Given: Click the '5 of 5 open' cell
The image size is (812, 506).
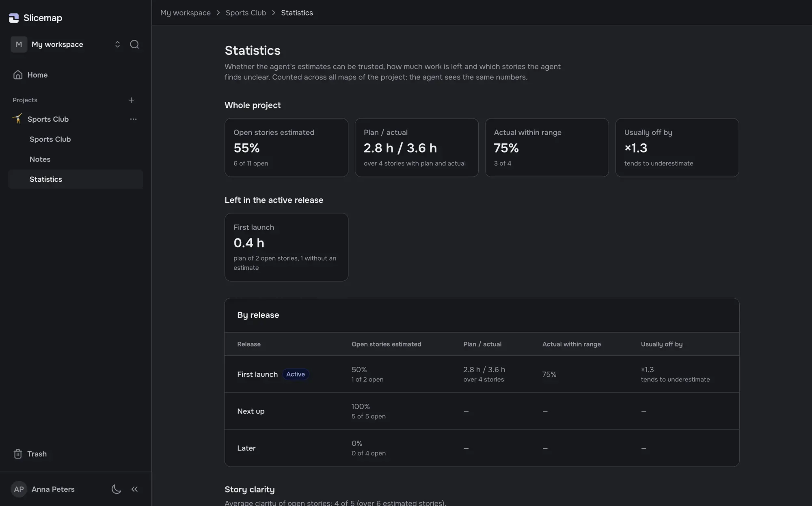Looking at the screenshot, I should click(369, 416).
